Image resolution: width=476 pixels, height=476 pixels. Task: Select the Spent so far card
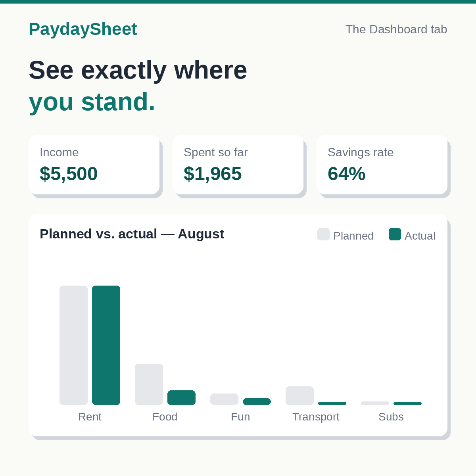tap(238, 165)
